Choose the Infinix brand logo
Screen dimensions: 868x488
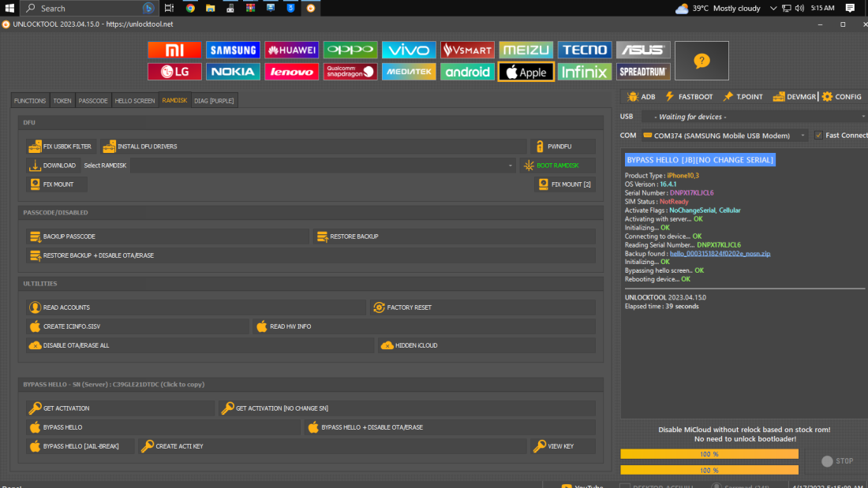585,72
